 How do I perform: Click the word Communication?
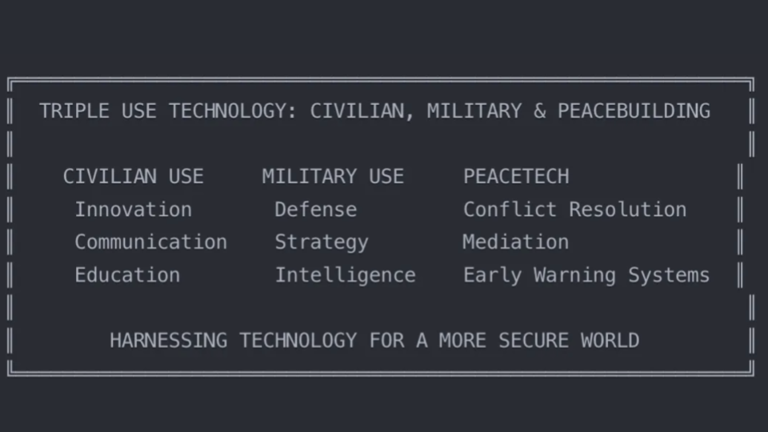(151, 242)
